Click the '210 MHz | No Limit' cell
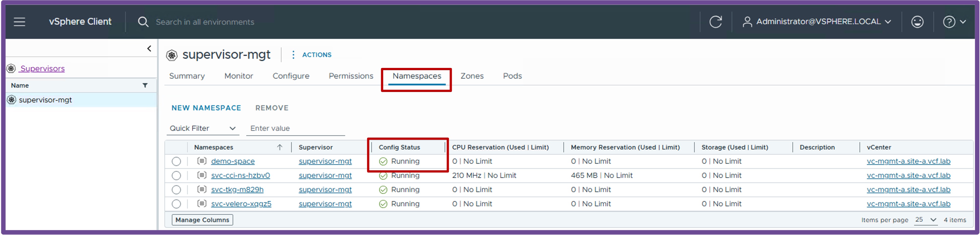 (484, 175)
